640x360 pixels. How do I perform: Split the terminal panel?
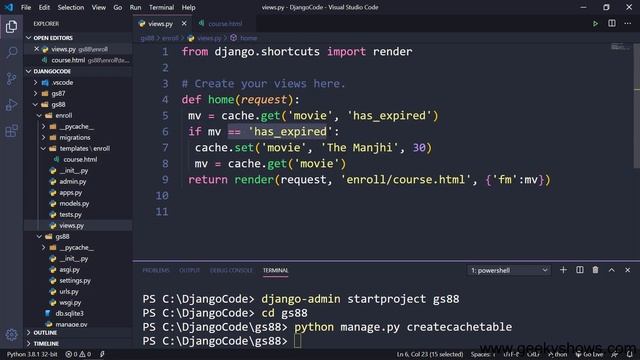[x=580, y=270]
